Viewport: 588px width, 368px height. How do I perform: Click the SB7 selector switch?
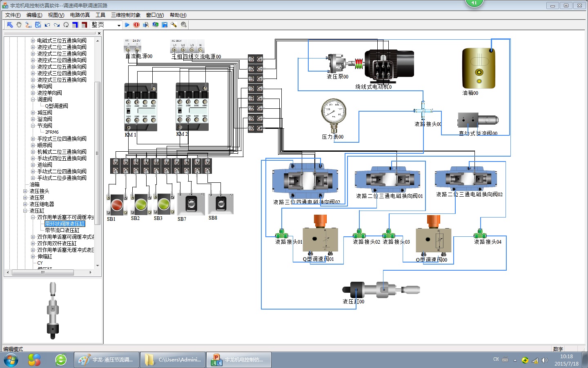(x=191, y=204)
